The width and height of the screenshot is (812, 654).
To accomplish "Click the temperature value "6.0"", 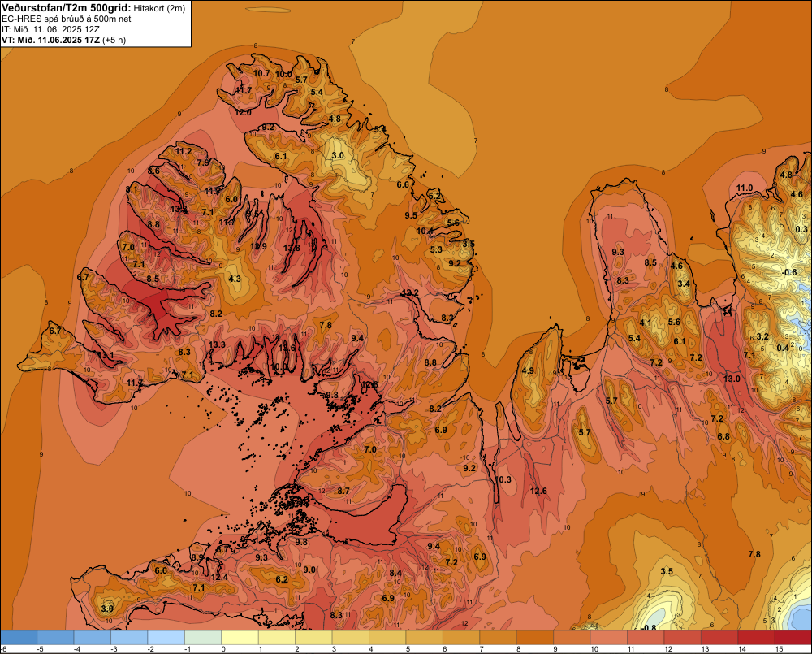I will (x=231, y=200).
